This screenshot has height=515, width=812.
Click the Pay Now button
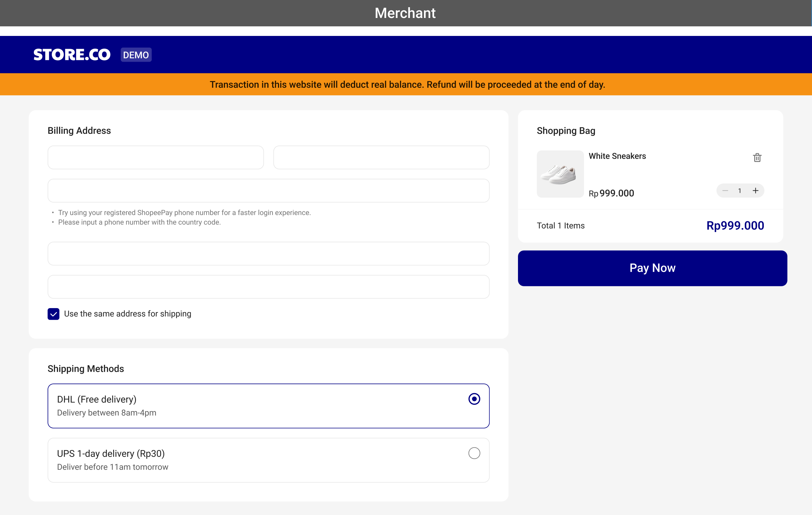click(x=652, y=268)
